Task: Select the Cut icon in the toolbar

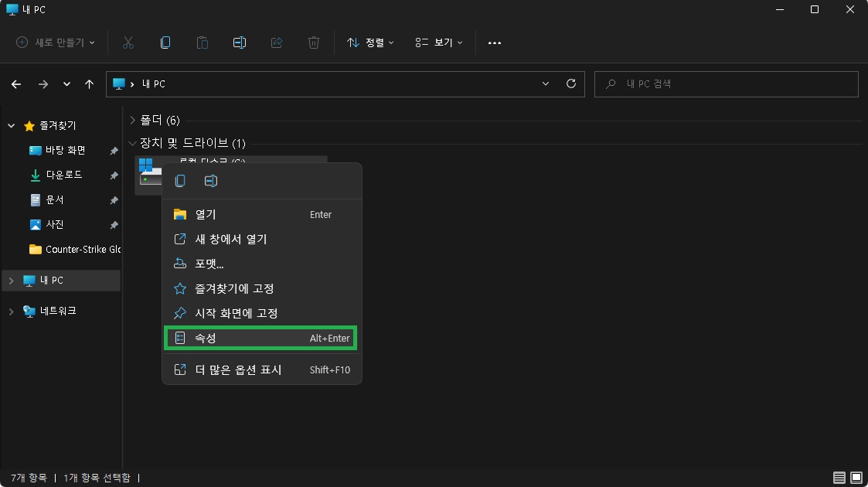Action: point(128,43)
